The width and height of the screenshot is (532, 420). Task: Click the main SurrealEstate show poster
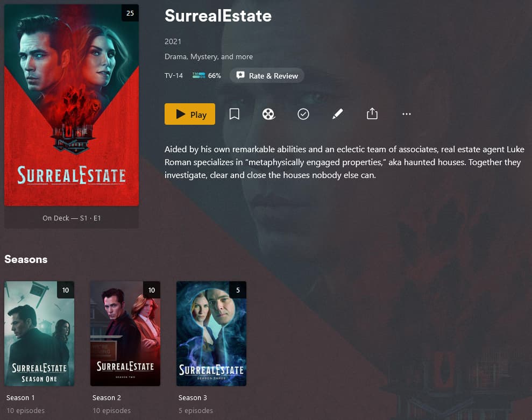72,105
